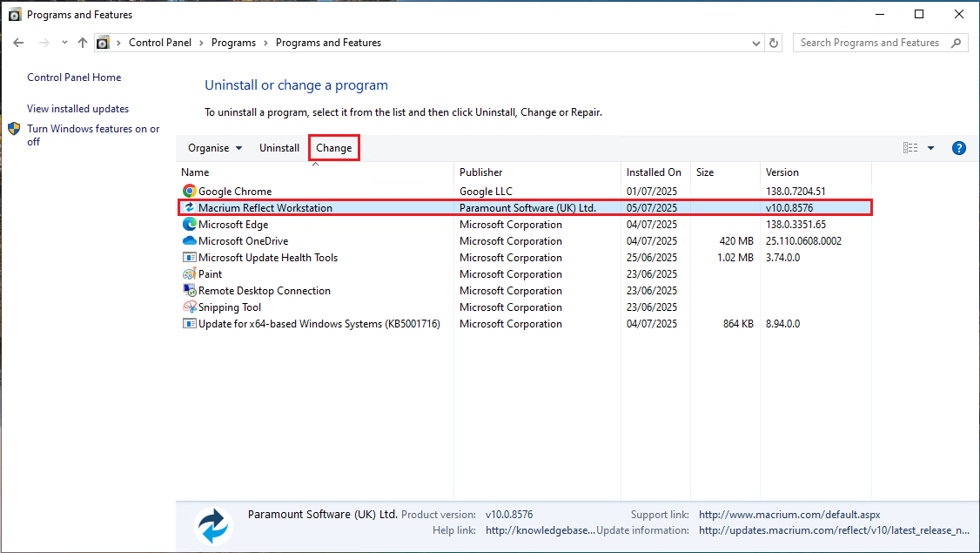Click the forward navigation arrow
This screenshot has width=980, height=553.
coord(44,43)
